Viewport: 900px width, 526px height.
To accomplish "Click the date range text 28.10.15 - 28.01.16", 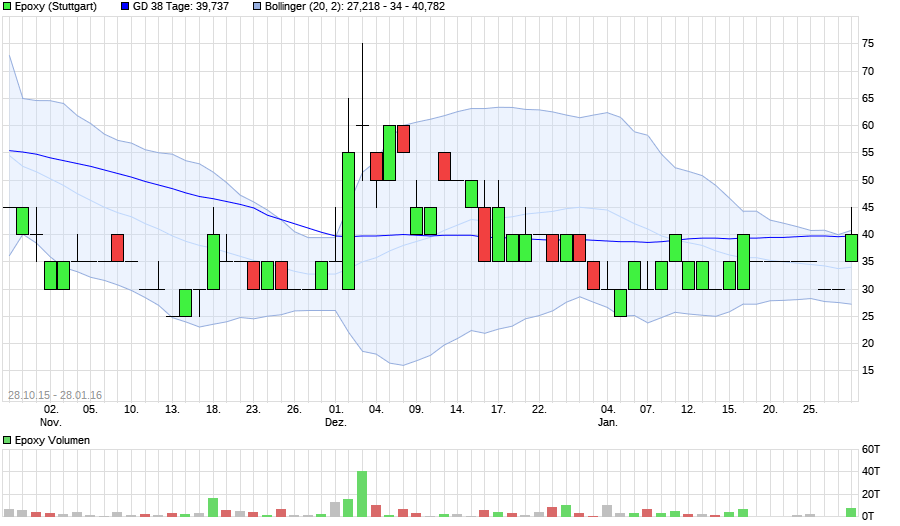I will click(55, 395).
